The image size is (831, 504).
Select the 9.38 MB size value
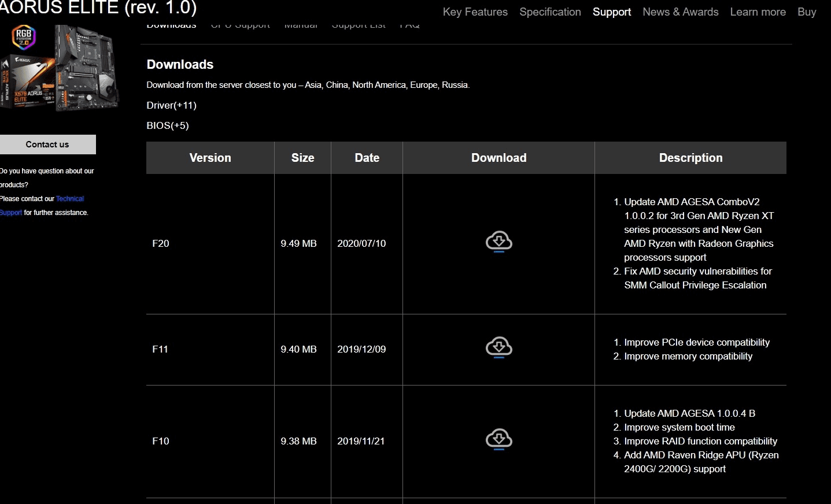[x=298, y=441]
